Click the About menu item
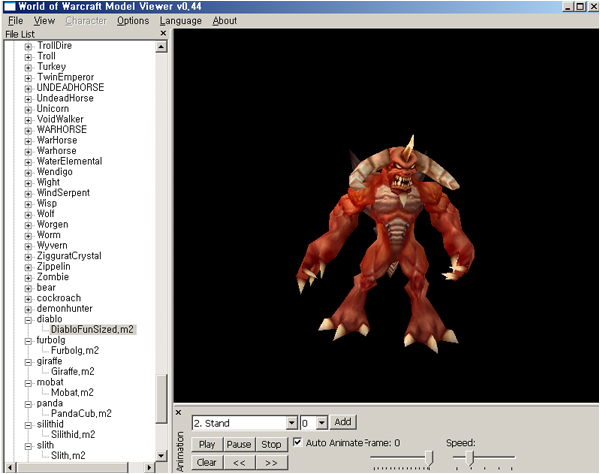The height and width of the screenshot is (474, 600). pyautogui.click(x=225, y=20)
